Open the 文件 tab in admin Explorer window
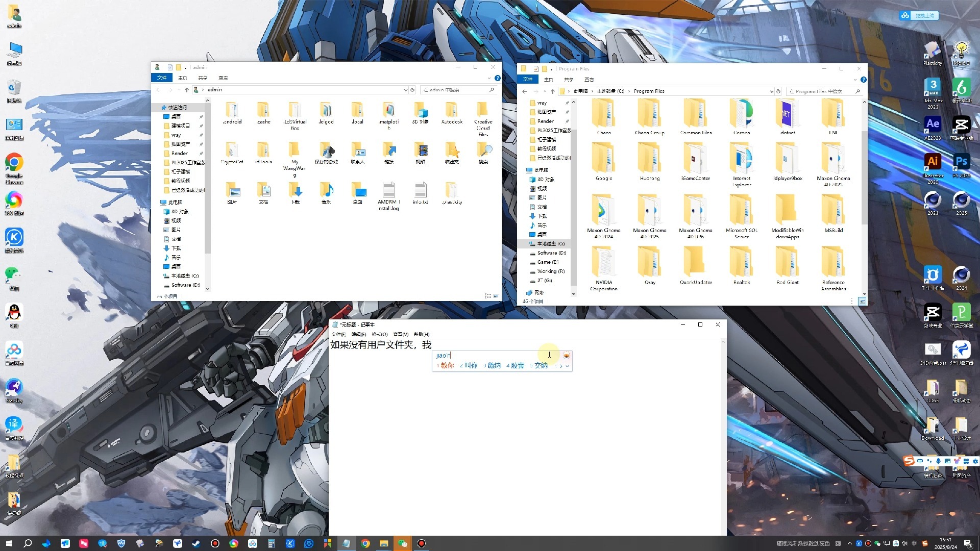Image resolution: width=980 pixels, height=551 pixels. click(162, 78)
